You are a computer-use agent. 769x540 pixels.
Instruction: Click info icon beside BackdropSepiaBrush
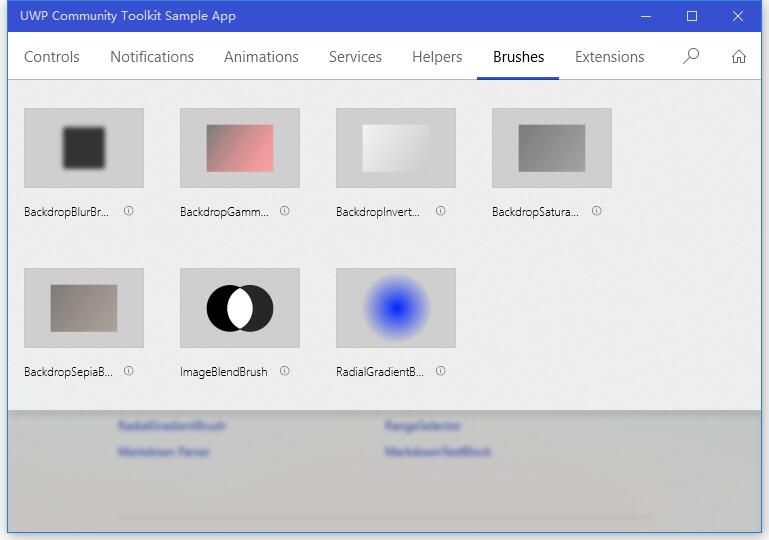point(129,371)
